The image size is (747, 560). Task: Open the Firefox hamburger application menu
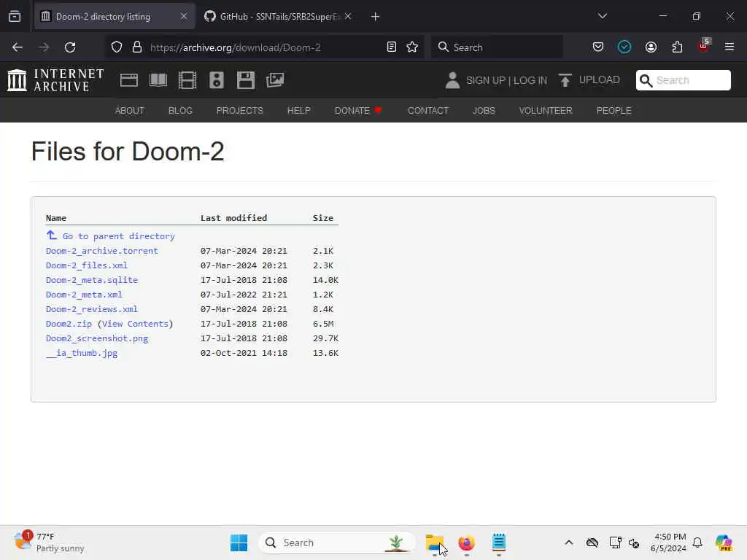pyautogui.click(x=729, y=47)
